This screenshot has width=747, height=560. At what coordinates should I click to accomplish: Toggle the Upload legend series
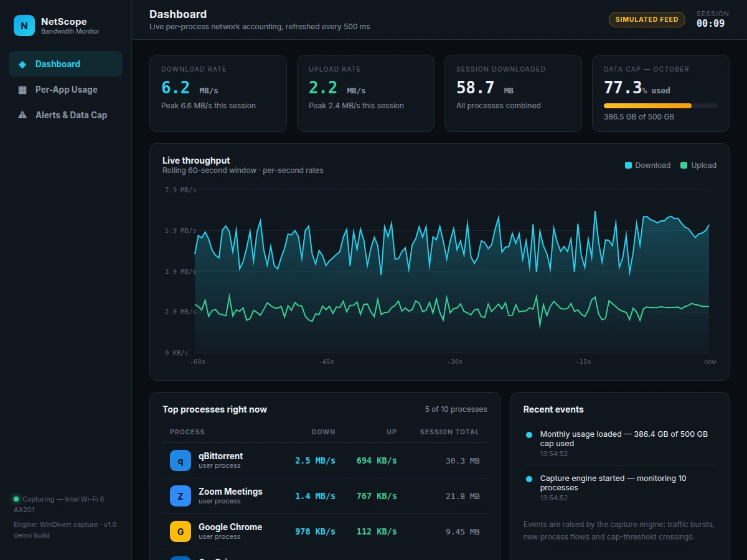[698, 166]
